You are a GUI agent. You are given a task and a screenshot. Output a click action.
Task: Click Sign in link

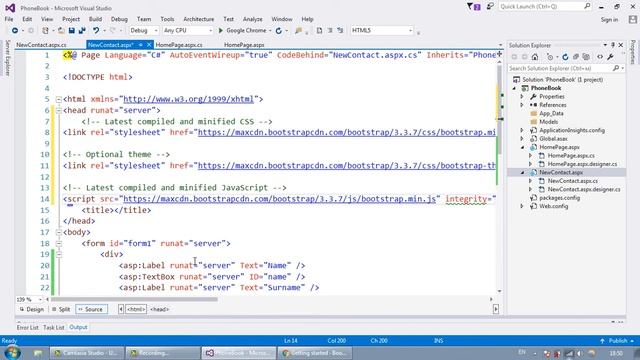(x=609, y=20)
